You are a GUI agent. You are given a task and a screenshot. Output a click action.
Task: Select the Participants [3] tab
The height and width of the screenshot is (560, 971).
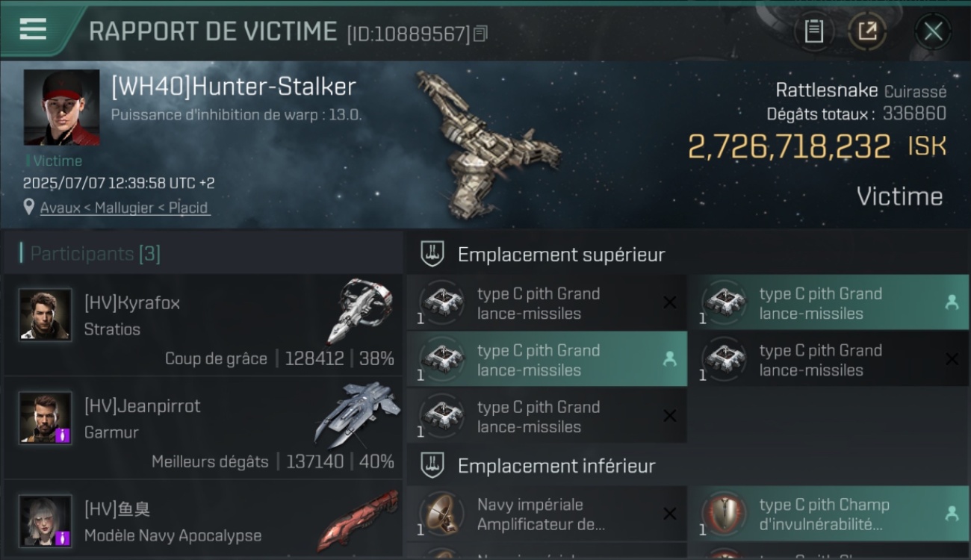coord(95,253)
